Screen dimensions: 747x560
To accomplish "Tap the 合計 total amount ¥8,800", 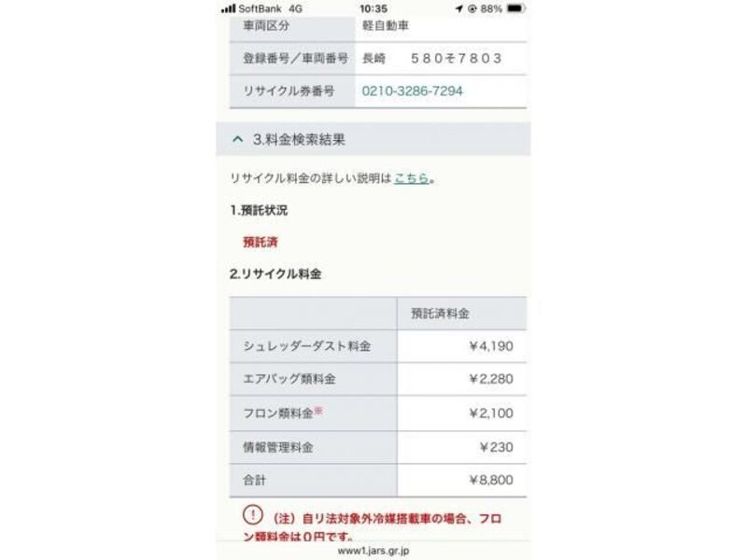I will [x=491, y=480].
